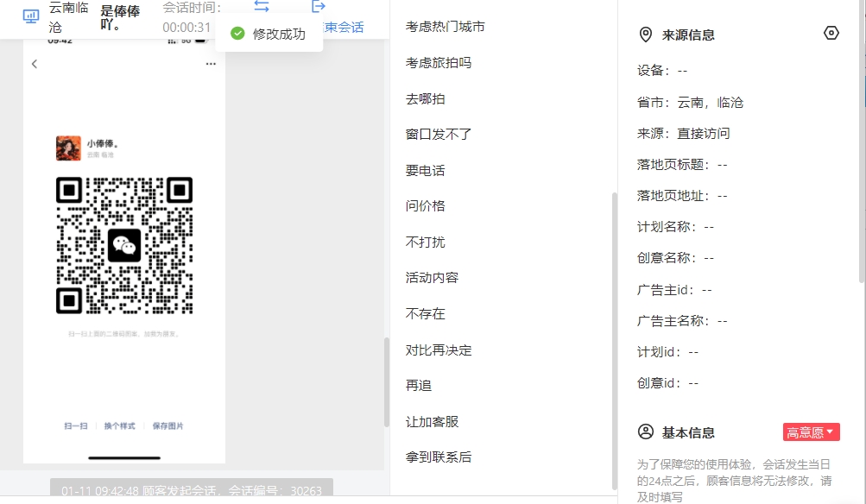Click the 省市：云南，临沧 row
The image size is (866, 504).
690,103
